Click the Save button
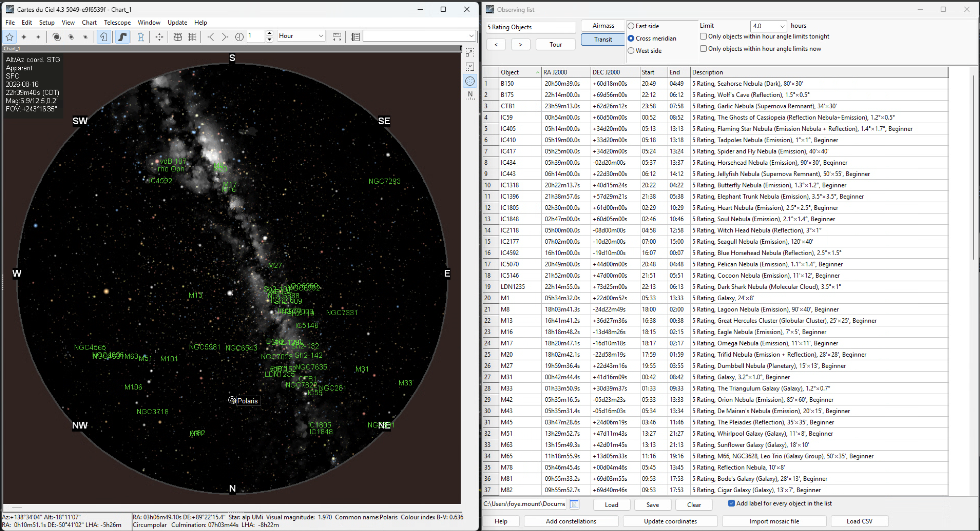This screenshot has height=531, width=980. 652,504
